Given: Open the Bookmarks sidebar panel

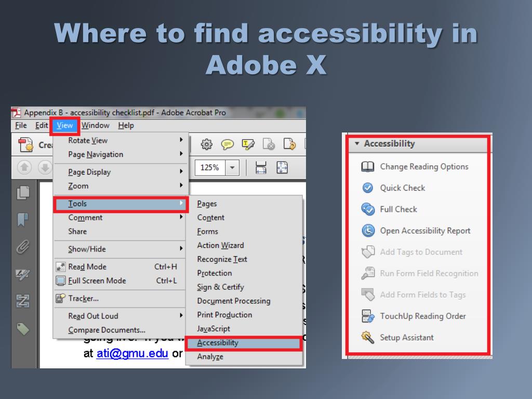Looking at the screenshot, I should [x=23, y=220].
